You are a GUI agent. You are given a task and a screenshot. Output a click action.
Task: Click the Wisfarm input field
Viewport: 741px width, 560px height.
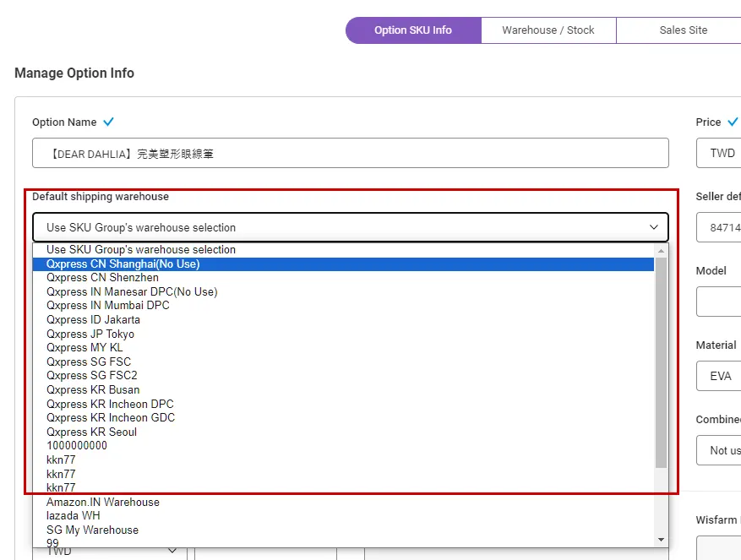719,548
